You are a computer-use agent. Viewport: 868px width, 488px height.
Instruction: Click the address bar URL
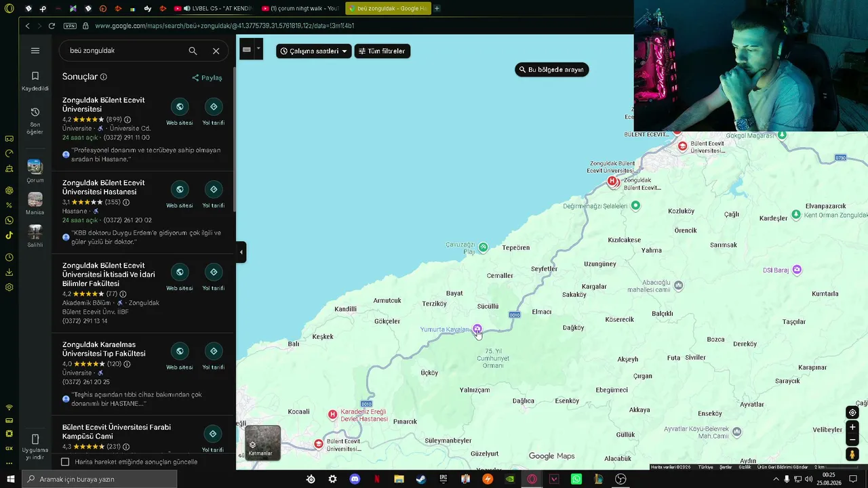pos(224,26)
